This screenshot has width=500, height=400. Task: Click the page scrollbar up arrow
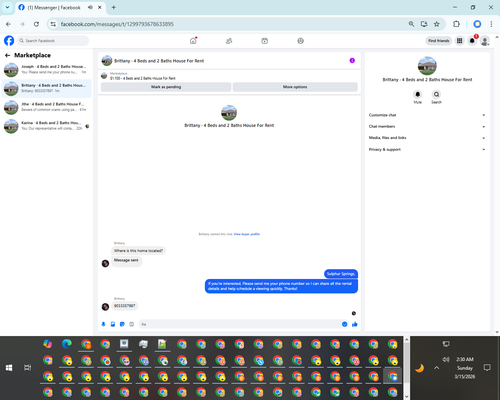[497, 37]
